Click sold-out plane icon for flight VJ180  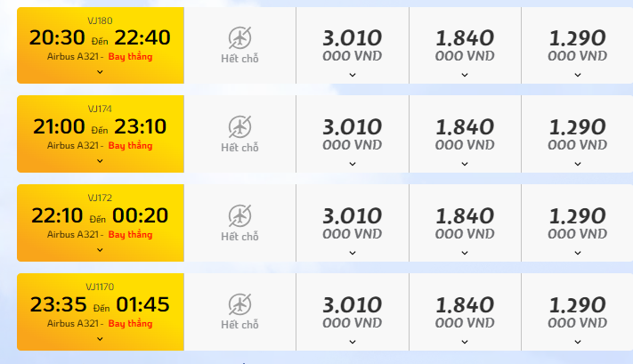pyautogui.click(x=239, y=38)
